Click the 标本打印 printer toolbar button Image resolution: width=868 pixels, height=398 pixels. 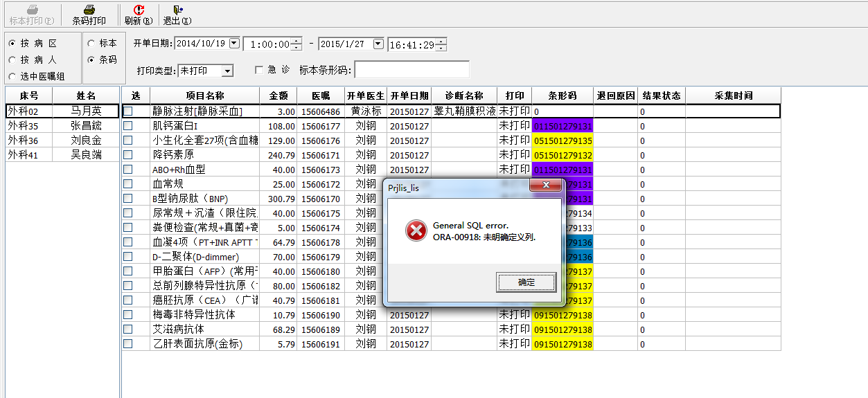tap(31, 15)
